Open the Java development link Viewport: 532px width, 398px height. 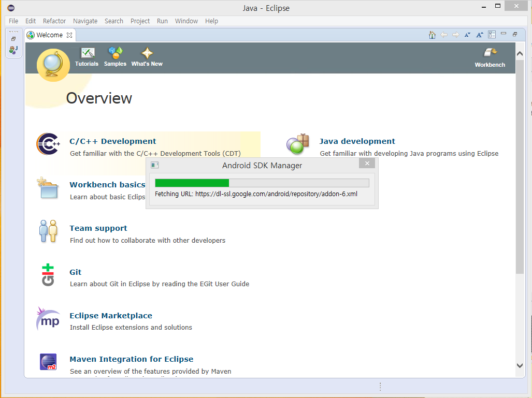[x=357, y=141]
